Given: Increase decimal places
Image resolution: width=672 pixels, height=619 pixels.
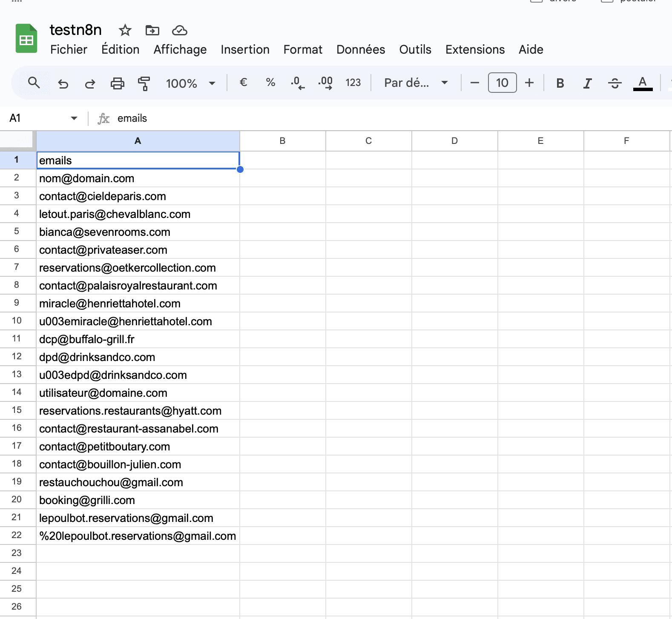Looking at the screenshot, I should tap(325, 83).
